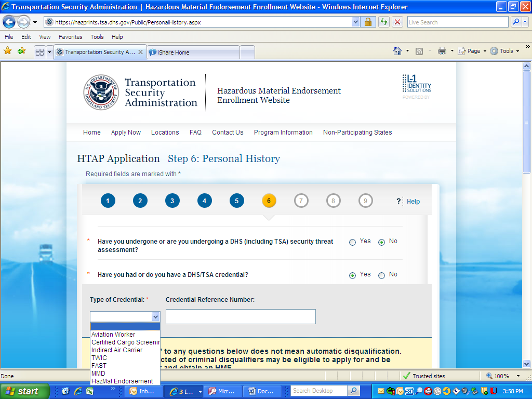Go to step 1 circle
The width and height of the screenshot is (532, 399).
pos(108,201)
